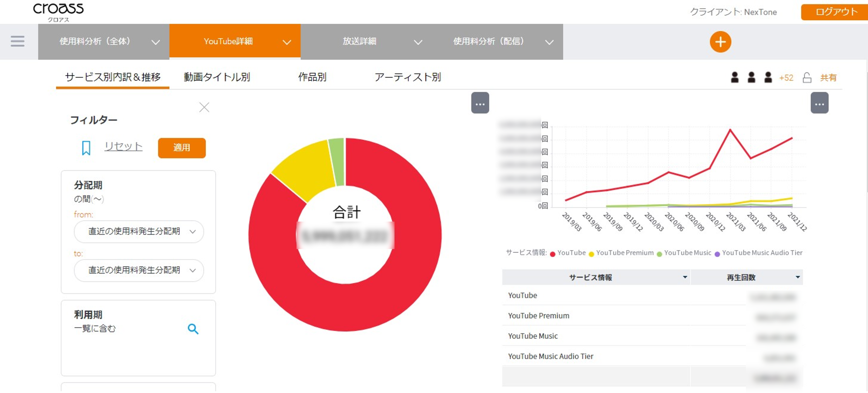Open the hamburger navigation menu
Viewport: 868px width, 393px height.
click(17, 41)
